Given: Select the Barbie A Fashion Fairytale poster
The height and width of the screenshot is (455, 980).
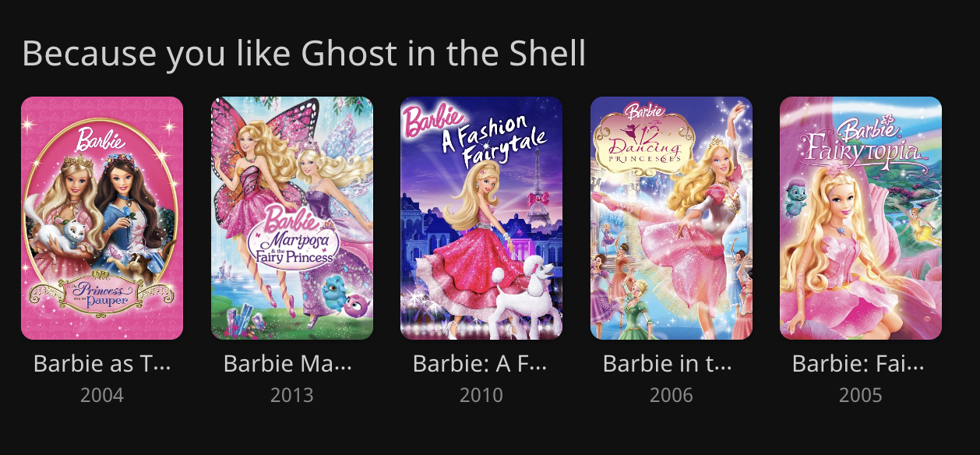Looking at the screenshot, I should coord(481,218).
